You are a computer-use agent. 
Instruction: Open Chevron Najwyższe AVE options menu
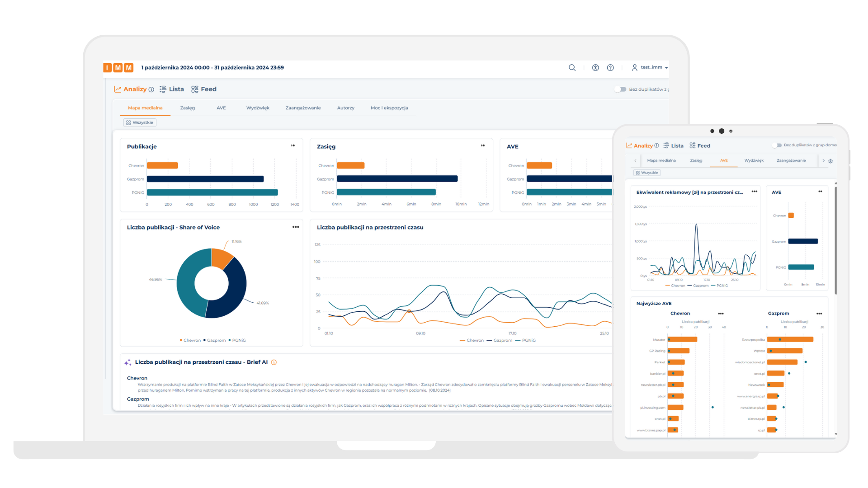721,314
